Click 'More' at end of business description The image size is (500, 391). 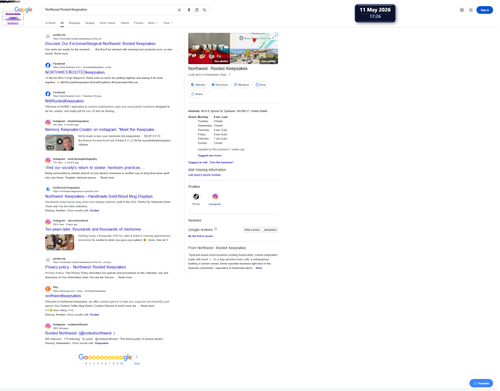[x=259, y=268]
